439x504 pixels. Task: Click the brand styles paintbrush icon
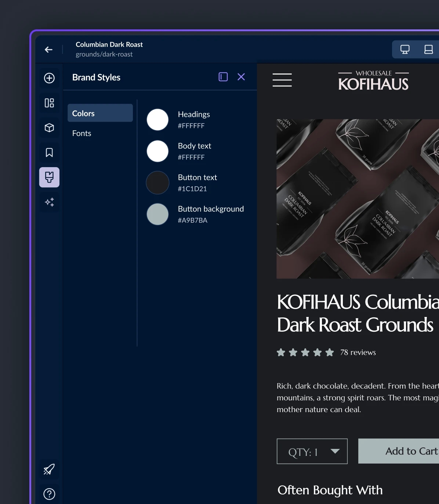coord(49,177)
